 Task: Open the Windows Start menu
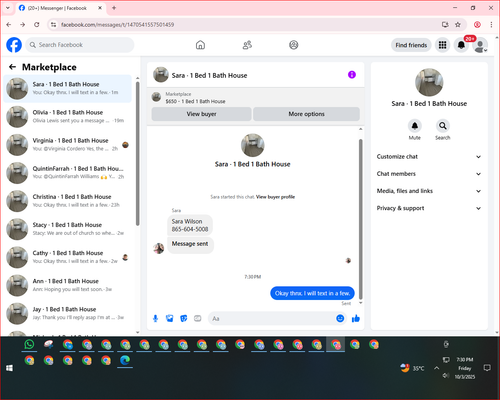[x=9, y=368]
